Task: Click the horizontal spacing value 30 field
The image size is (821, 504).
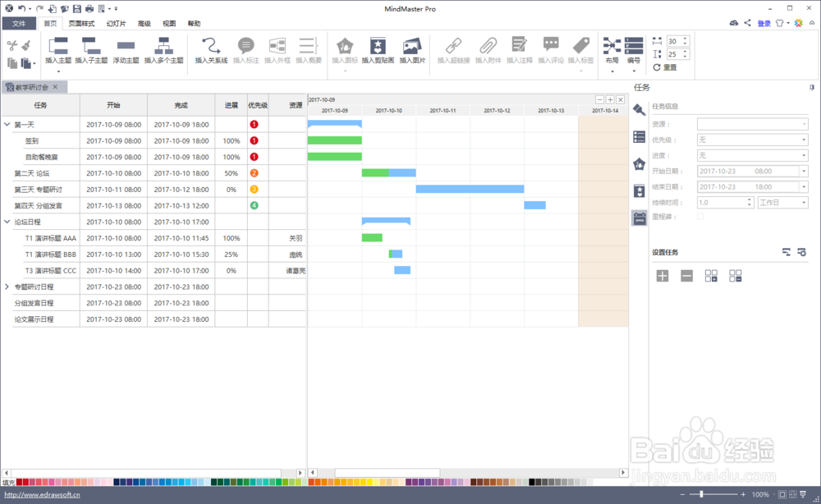Action: click(674, 41)
